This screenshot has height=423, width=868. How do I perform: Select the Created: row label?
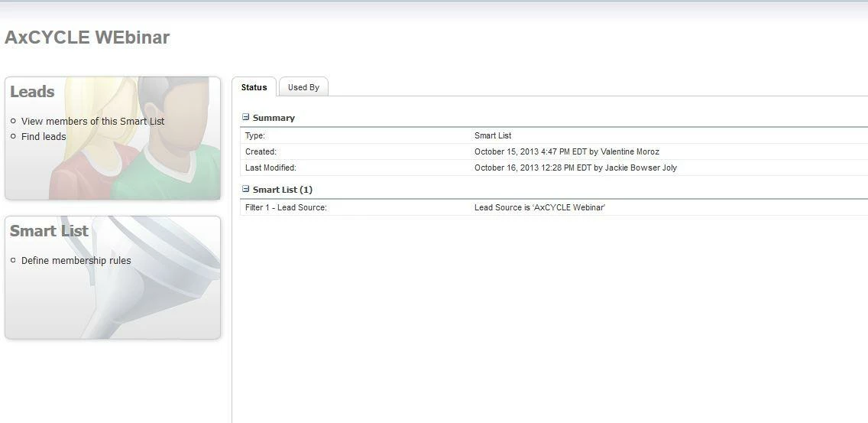(x=261, y=151)
